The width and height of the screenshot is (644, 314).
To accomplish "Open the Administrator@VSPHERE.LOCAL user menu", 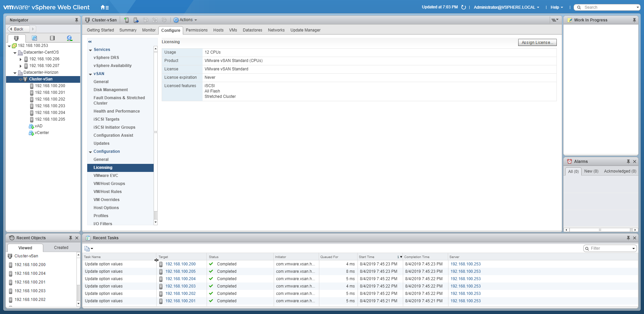I will coord(506,7).
